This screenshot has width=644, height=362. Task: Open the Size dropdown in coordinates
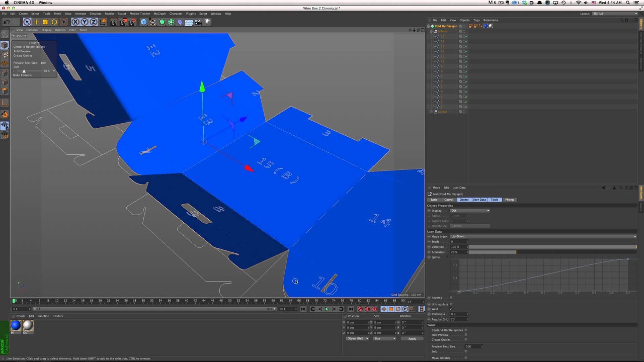pos(384,338)
